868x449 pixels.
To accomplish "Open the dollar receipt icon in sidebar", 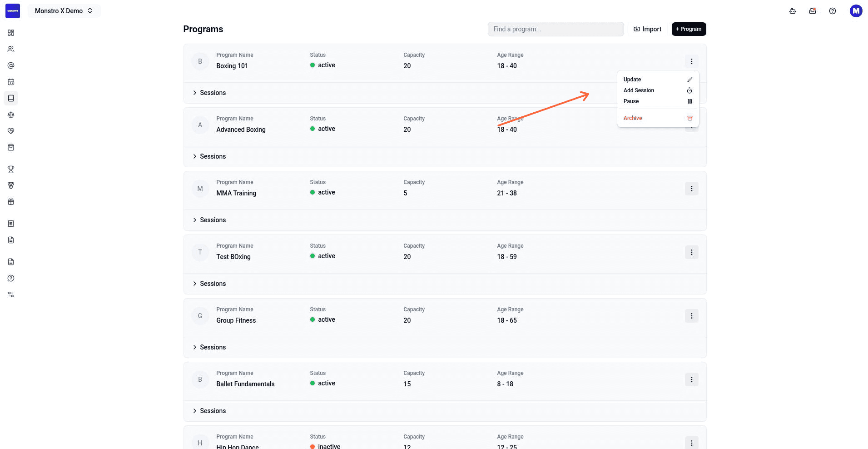I will 11,224.
